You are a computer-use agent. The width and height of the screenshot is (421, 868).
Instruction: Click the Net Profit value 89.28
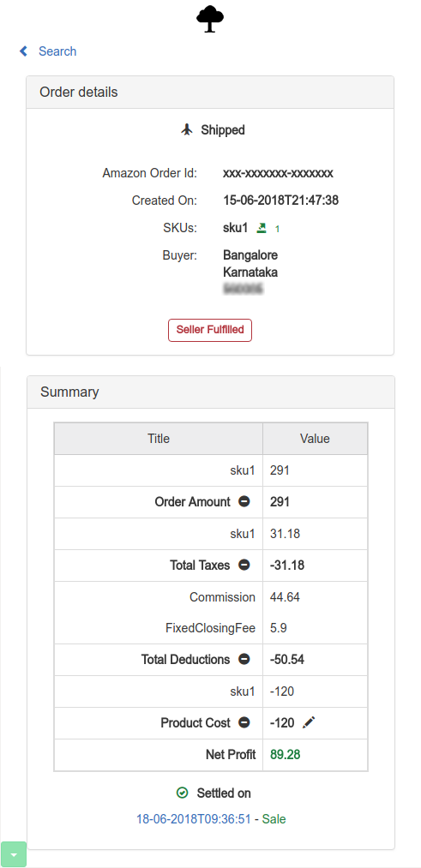pos(286,755)
